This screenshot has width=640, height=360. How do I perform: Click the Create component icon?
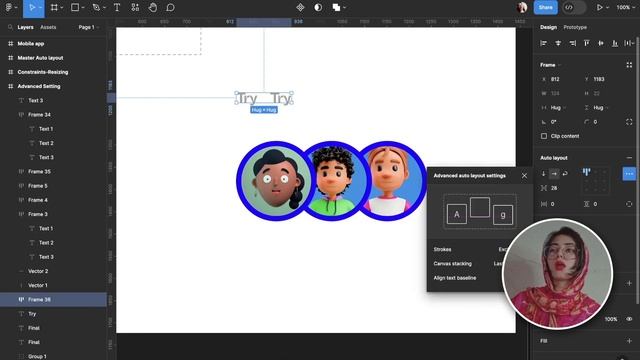click(300, 8)
